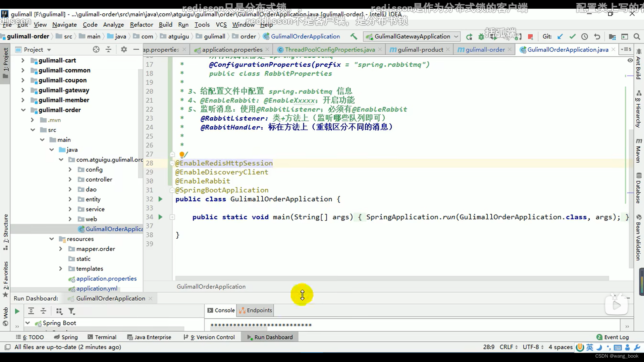
Task: Toggle tool window bars icon in status bar
Action: click(x=7, y=347)
